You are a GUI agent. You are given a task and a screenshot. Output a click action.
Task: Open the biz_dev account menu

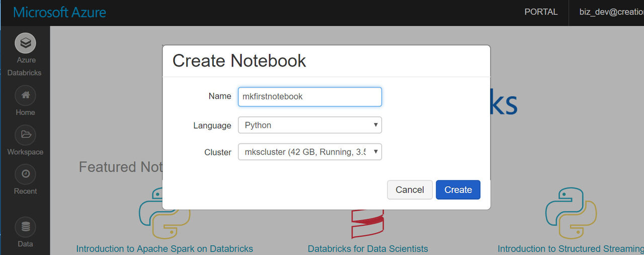point(611,12)
